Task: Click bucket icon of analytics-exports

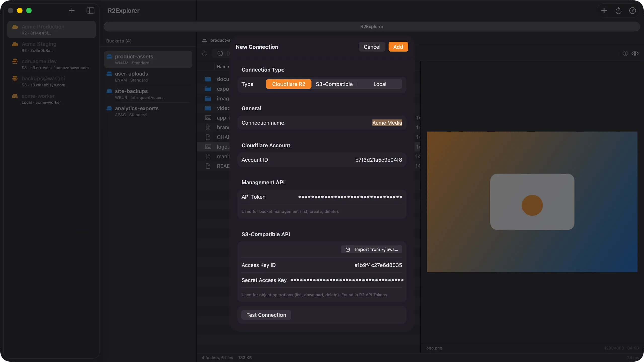Action: click(x=109, y=108)
